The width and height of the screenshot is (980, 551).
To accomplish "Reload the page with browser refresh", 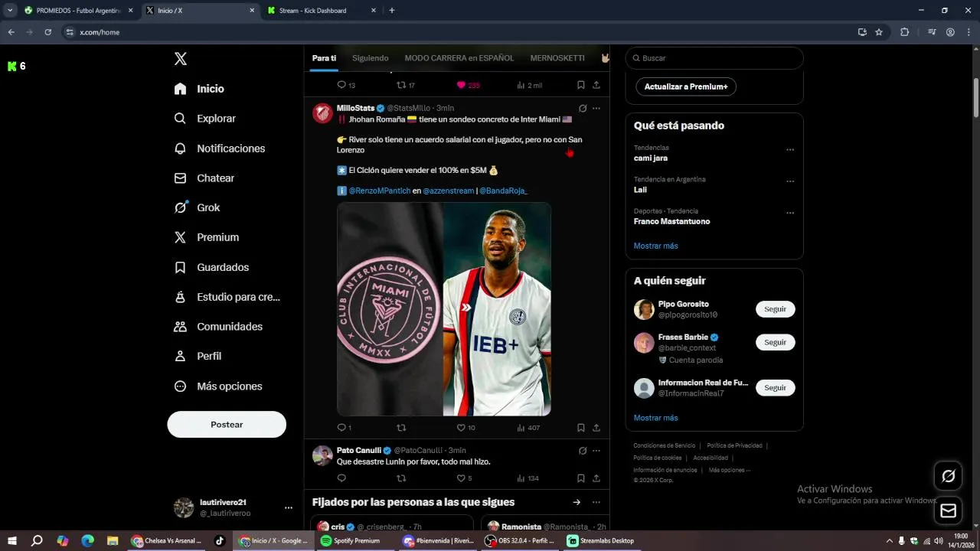I will (47, 32).
